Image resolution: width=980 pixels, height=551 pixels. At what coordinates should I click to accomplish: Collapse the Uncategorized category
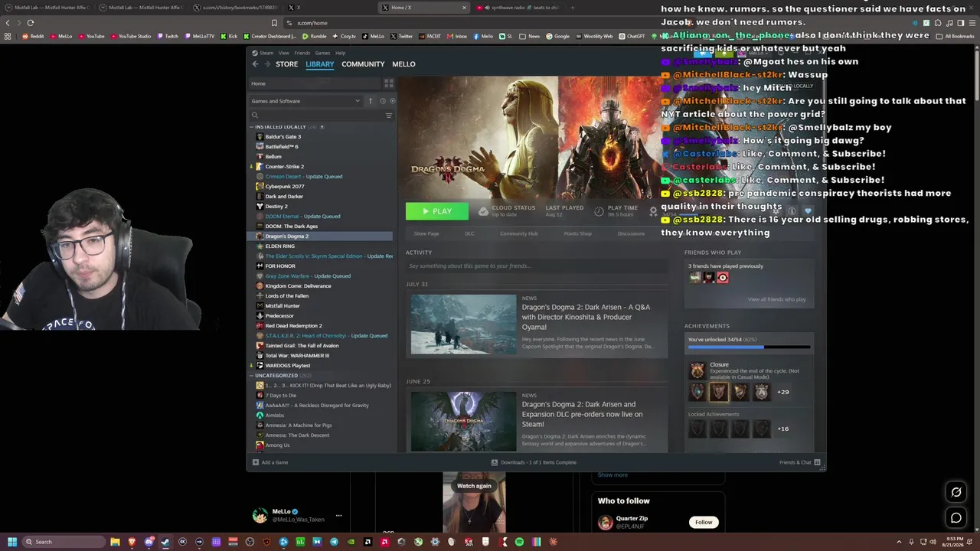251,376
